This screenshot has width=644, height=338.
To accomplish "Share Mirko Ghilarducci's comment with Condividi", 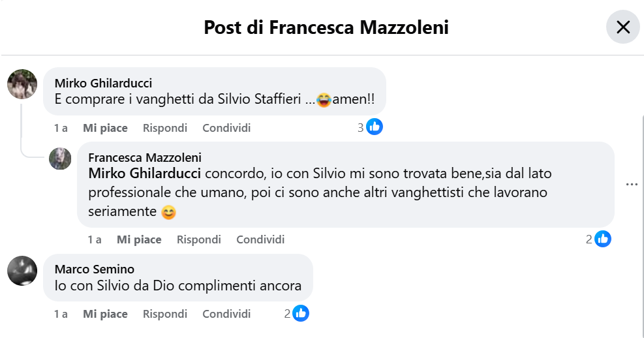I will [226, 128].
